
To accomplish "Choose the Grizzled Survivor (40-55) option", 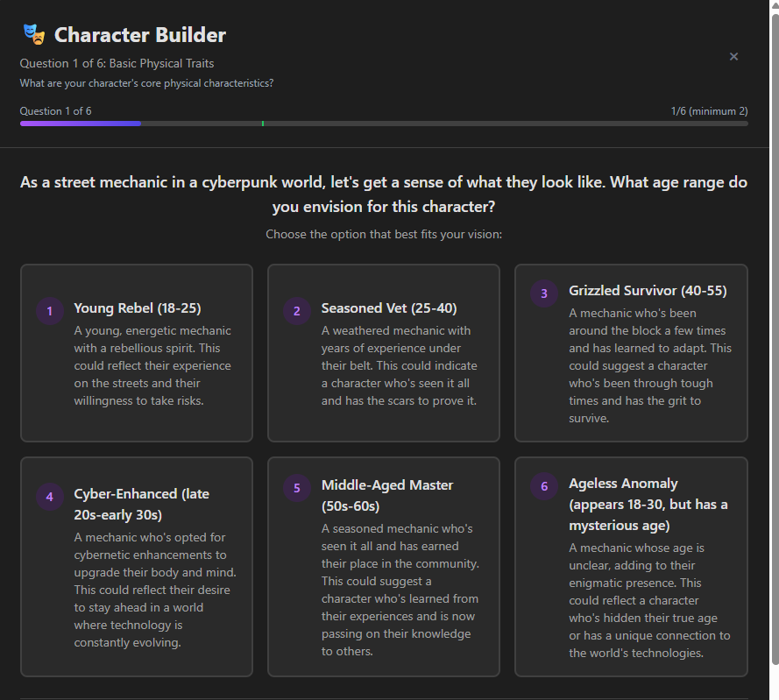I will 631,353.
